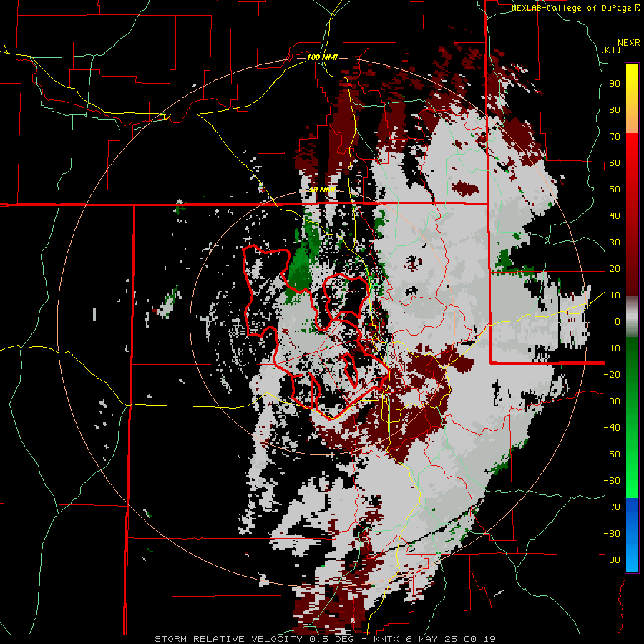
Task: Click the -50 value on velocity scale
Action: [x=612, y=454]
